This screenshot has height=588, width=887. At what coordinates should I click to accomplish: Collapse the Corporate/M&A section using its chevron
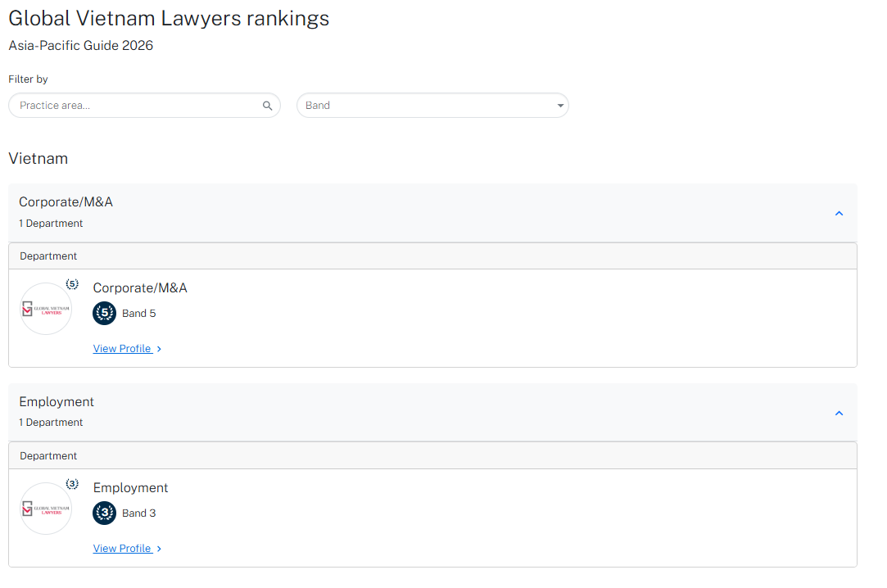click(x=839, y=213)
